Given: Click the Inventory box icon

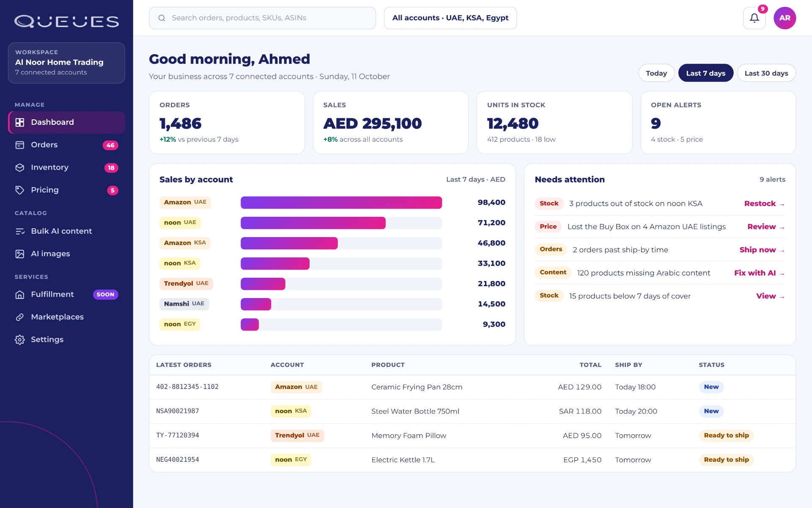Looking at the screenshot, I should click(20, 167).
